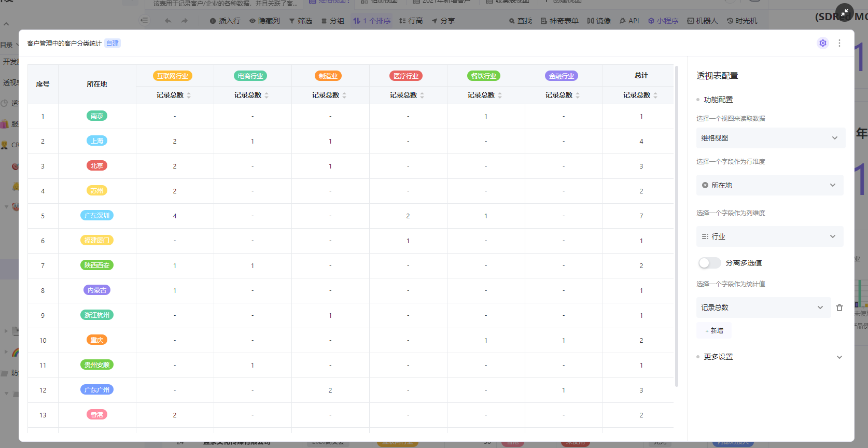Click 餐饮行业 column tag
Viewport: 868px width, 448px height.
coord(484,76)
